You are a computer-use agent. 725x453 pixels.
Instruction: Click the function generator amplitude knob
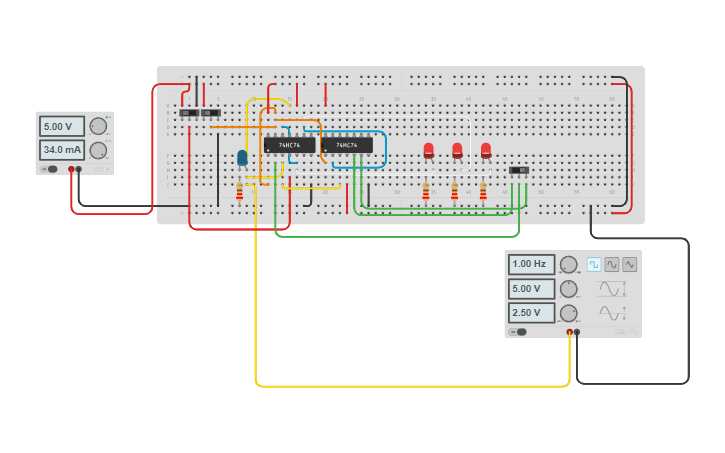[x=569, y=289]
